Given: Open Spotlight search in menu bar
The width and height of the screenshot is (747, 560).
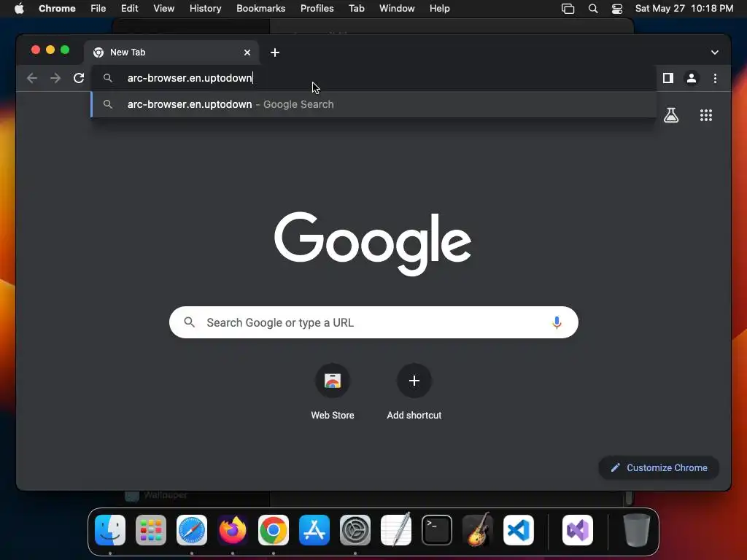Looking at the screenshot, I should 593,9.
